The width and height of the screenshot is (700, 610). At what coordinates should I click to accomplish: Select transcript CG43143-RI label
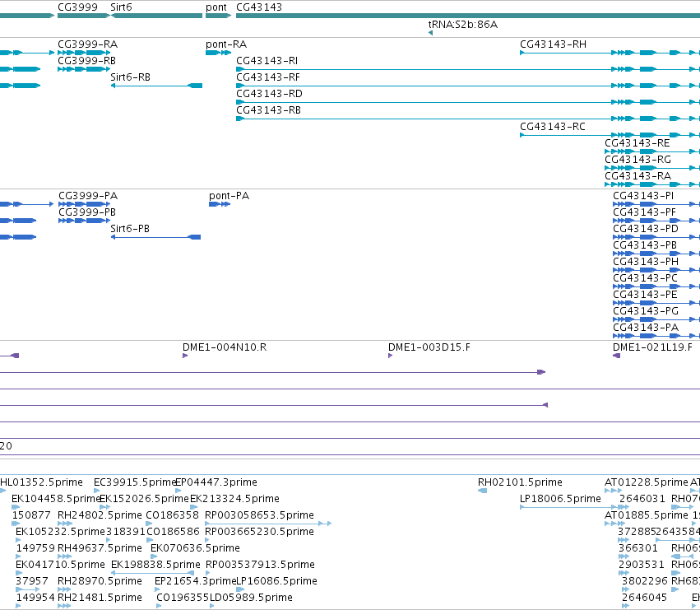click(x=267, y=61)
